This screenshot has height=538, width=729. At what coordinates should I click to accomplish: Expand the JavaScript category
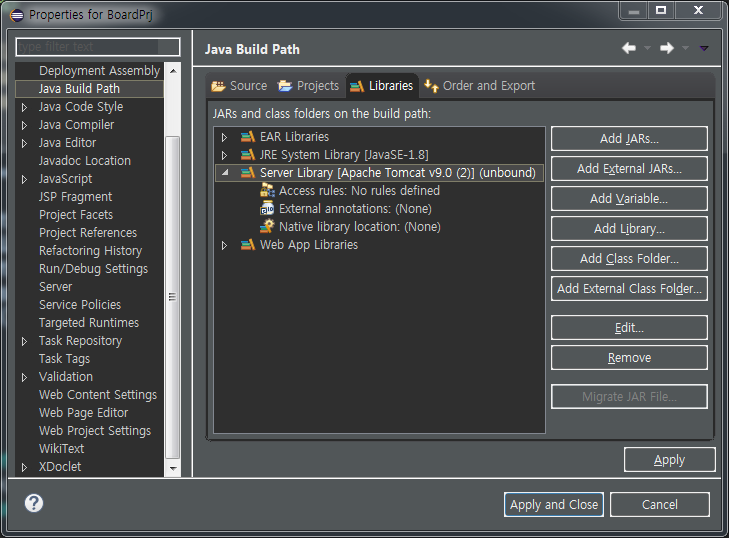[24, 179]
